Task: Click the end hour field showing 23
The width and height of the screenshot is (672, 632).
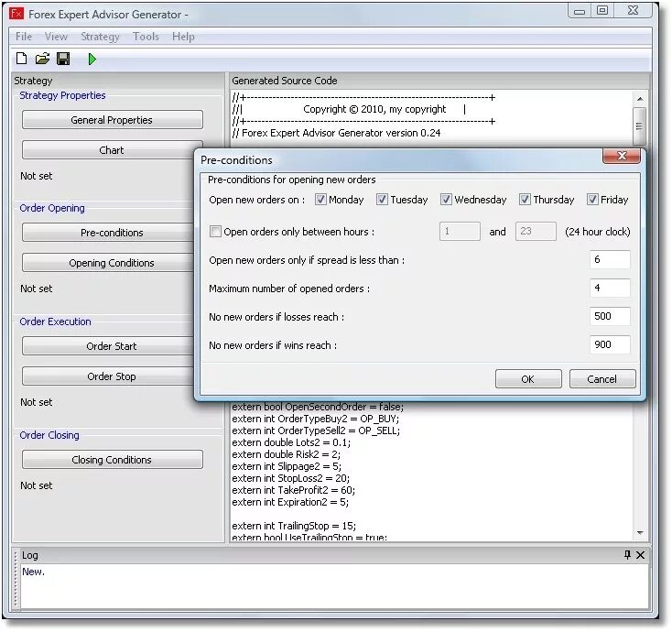Action: (536, 232)
